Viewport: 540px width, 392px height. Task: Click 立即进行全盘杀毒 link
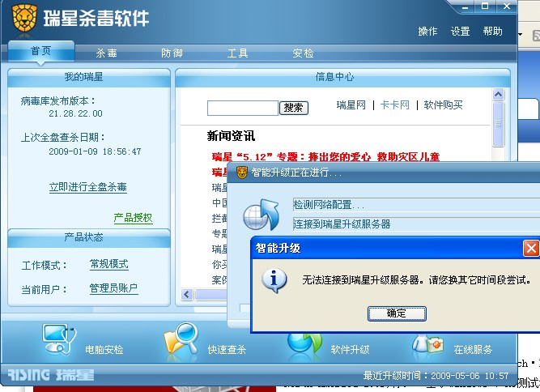pos(87,187)
